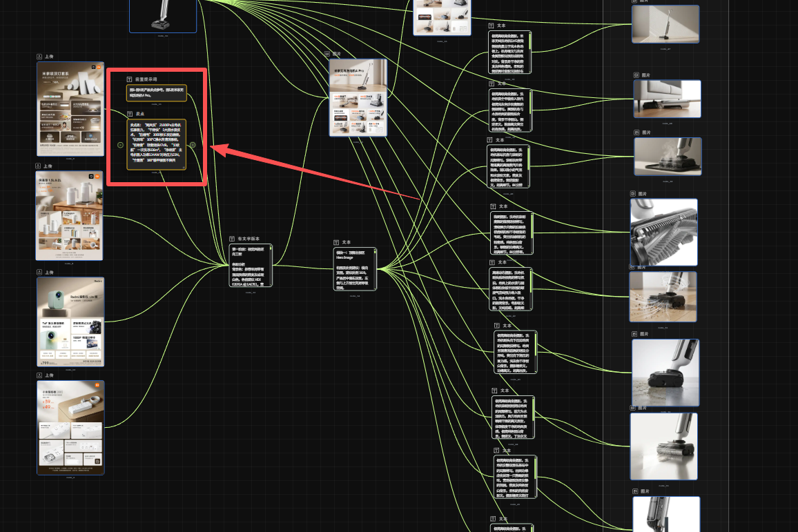Click image icon above the steaming vacuum image

point(636,132)
